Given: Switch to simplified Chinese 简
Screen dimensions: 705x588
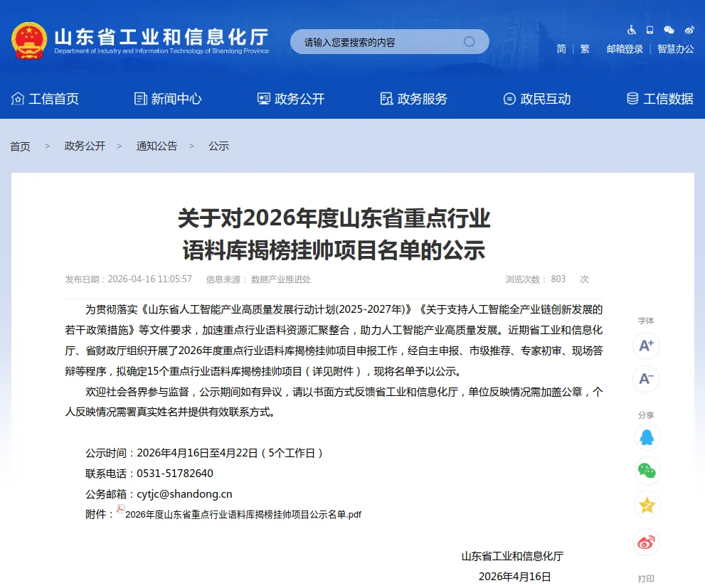Looking at the screenshot, I should point(561,49).
